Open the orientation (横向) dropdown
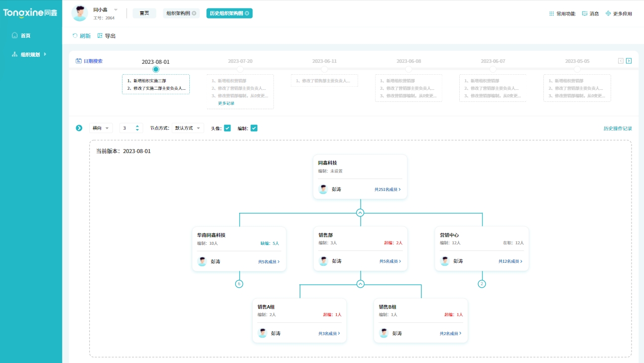 pyautogui.click(x=101, y=128)
